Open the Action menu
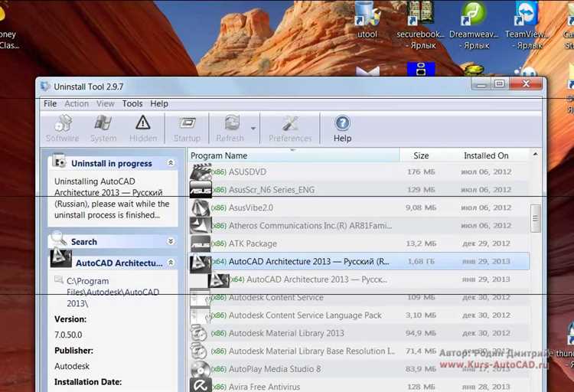This screenshot has width=574, height=392. click(77, 103)
